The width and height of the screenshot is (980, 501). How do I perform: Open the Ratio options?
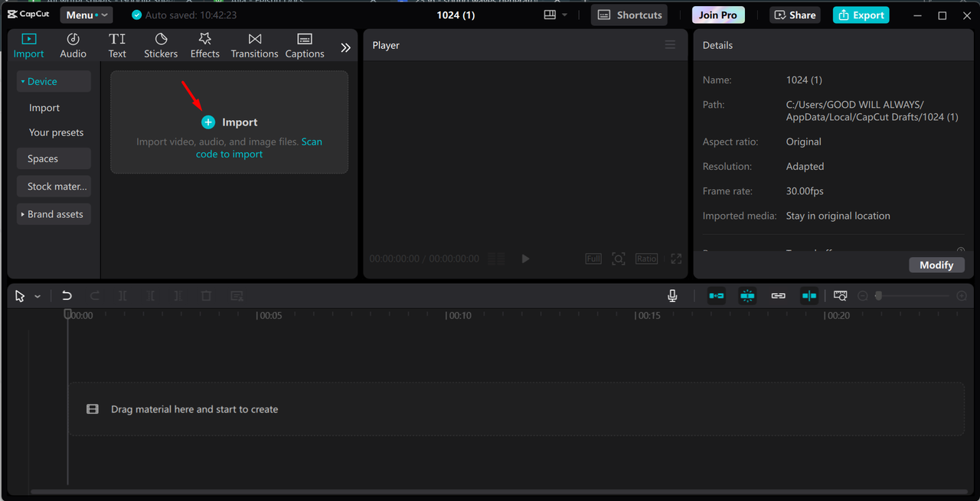[x=646, y=259]
